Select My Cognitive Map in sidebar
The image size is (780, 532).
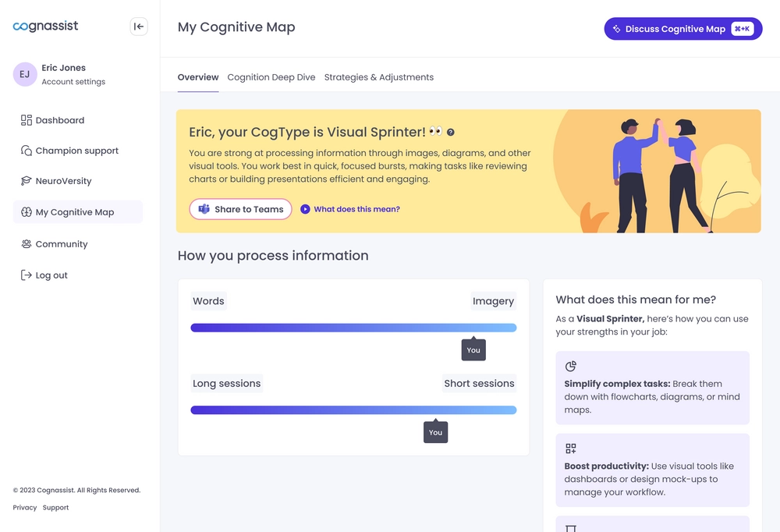click(77, 212)
